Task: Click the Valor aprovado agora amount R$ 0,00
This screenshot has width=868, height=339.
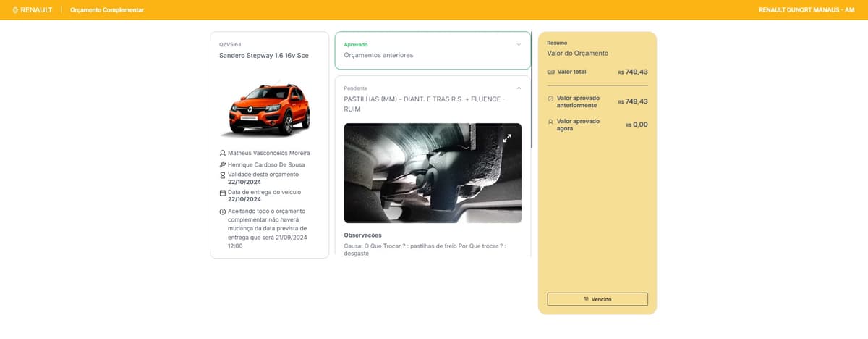Action: [x=637, y=125]
